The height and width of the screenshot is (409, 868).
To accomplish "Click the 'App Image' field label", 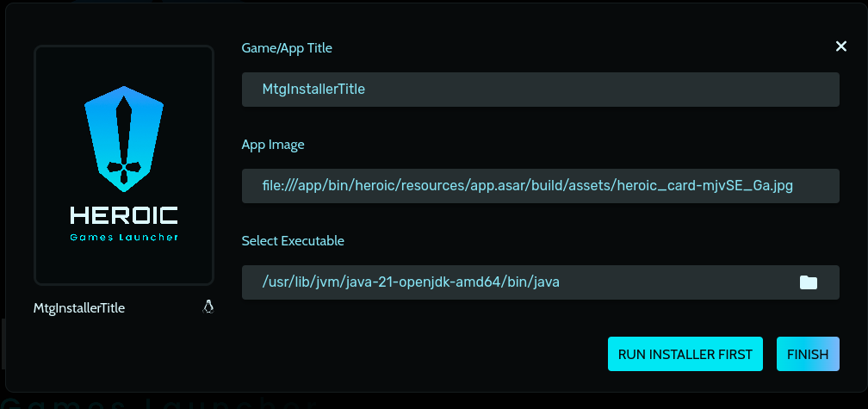I will 273,145.
